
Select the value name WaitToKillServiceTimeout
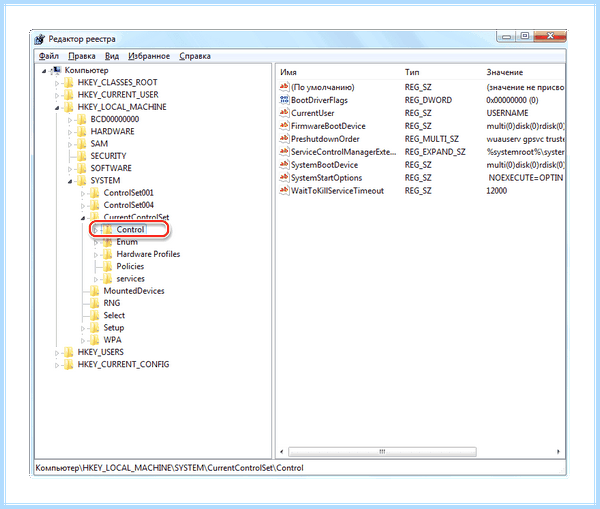(x=337, y=191)
